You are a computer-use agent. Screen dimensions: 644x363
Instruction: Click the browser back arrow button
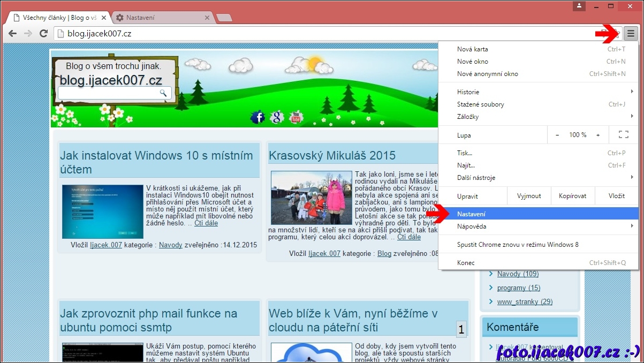12,34
